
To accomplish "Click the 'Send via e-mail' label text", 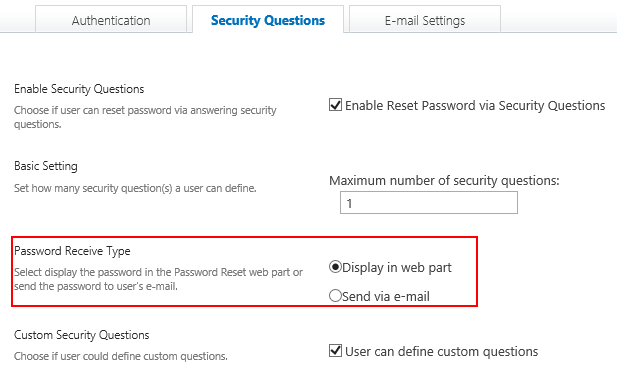I will click(386, 296).
